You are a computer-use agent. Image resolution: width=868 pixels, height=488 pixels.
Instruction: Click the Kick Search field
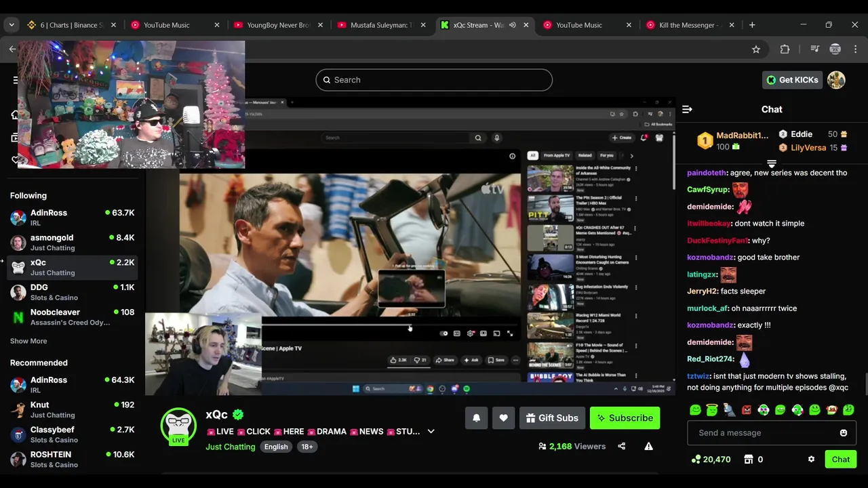tap(434, 80)
